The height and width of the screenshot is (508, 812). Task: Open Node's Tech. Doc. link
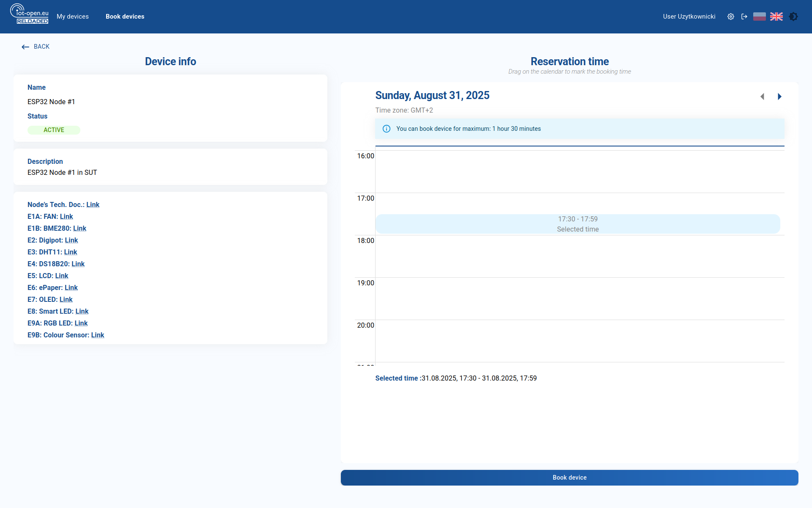click(93, 204)
